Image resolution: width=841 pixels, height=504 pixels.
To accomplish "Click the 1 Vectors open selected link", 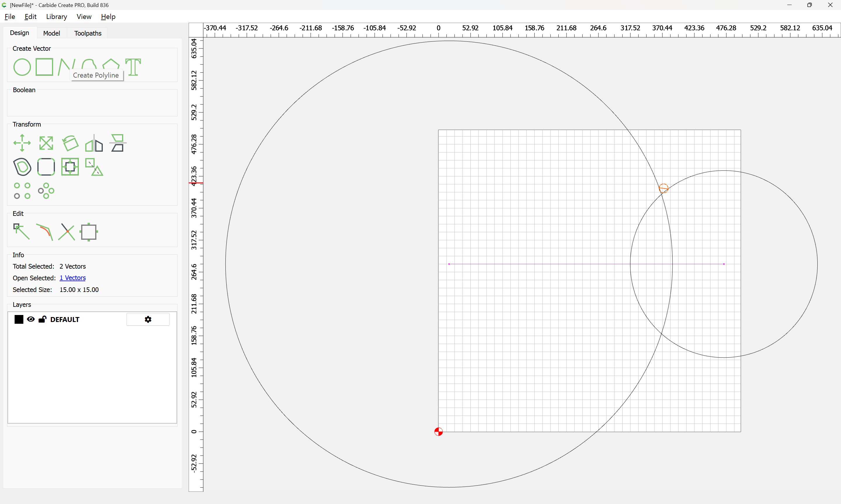I will coord(72,278).
